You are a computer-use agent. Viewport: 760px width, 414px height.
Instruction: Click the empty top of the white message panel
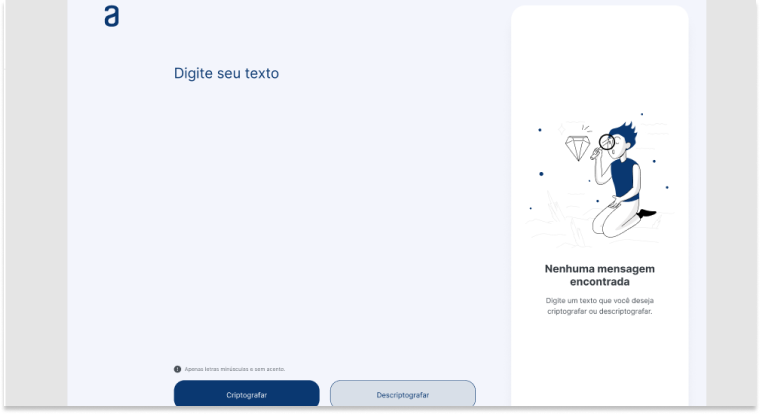[x=599, y=50]
